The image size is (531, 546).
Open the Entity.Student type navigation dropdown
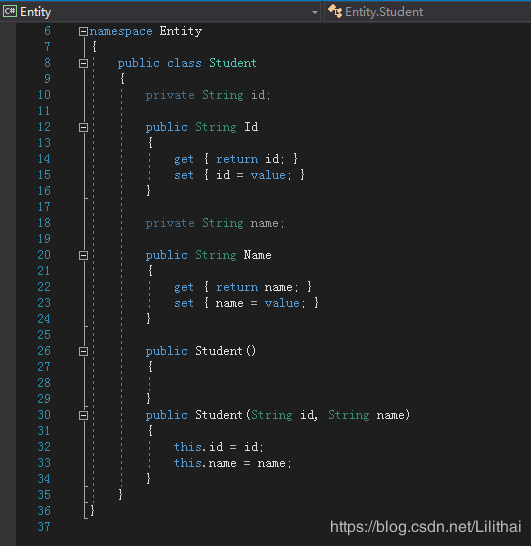pos(428,12)
